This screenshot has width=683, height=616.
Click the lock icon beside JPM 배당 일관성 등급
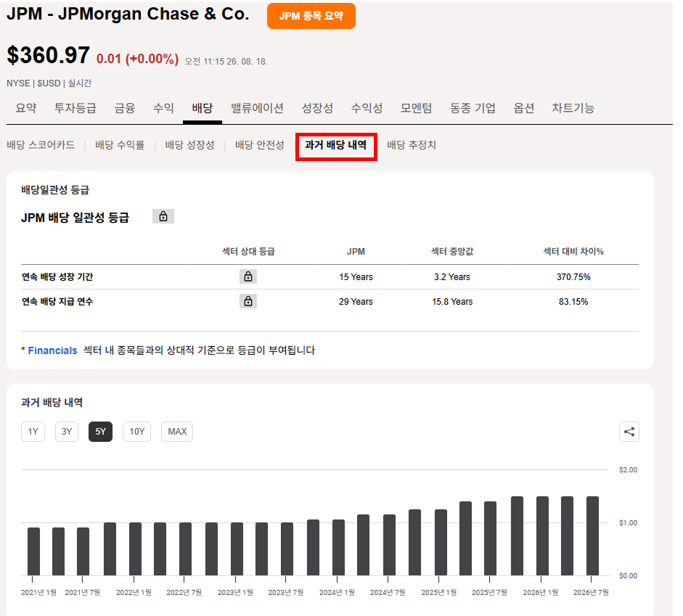[163, 216]
